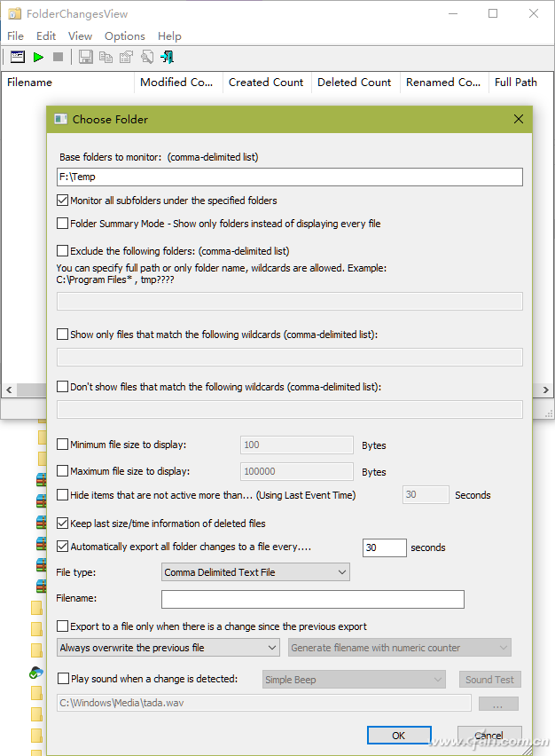Click the don't-show wildcards text field
555x756 pixels.
(x=290, y=409)
